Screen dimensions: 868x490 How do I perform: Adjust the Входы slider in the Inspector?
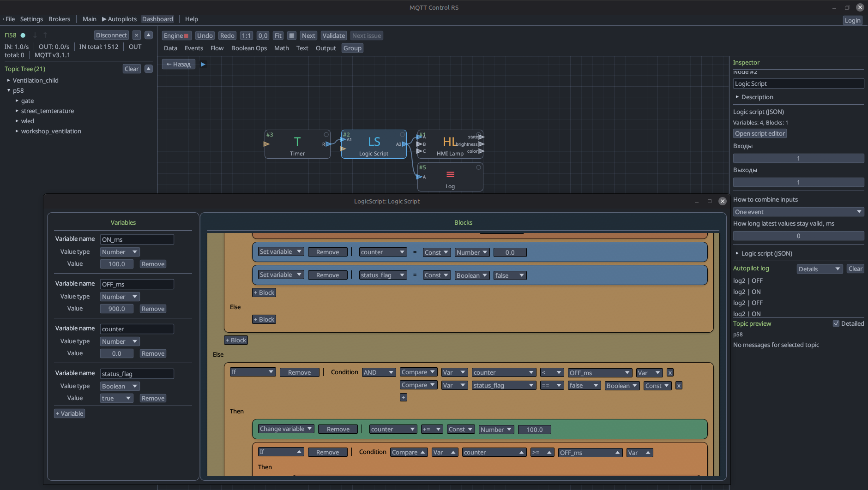click(x=797, y=158)
